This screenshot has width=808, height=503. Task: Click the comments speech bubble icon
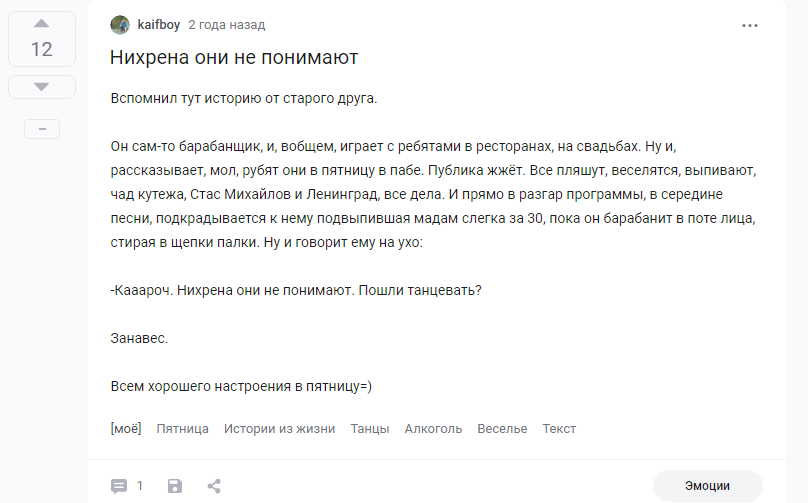pyautogui.click(x=119, y=486)
